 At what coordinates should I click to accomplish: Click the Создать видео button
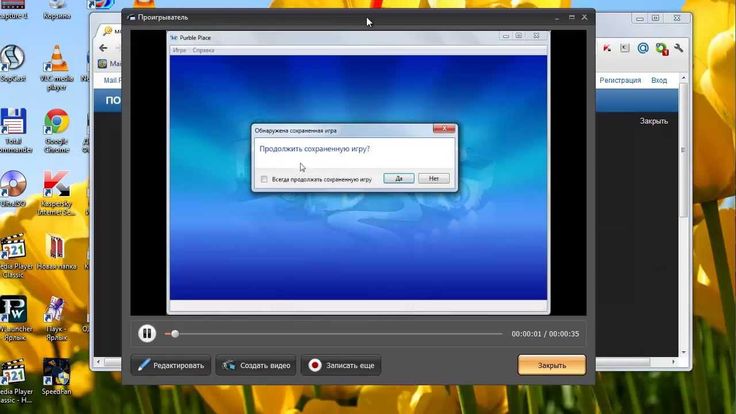click(x=256, y=365)
